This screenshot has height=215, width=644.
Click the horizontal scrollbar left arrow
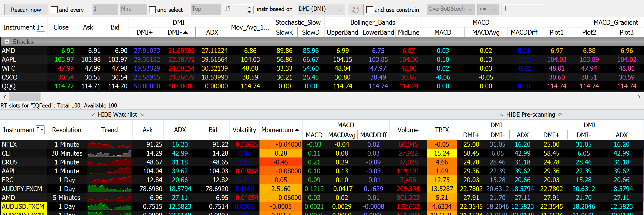(4, 97)
